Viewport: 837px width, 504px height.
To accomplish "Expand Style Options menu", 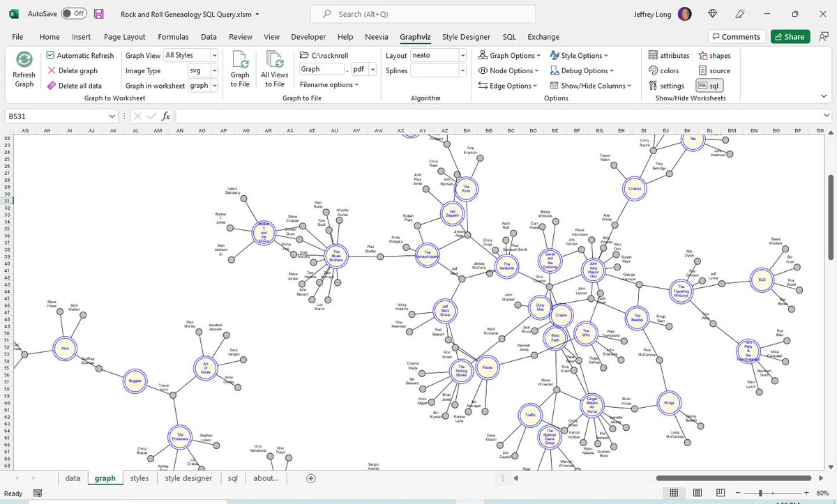I will [579, 55].
